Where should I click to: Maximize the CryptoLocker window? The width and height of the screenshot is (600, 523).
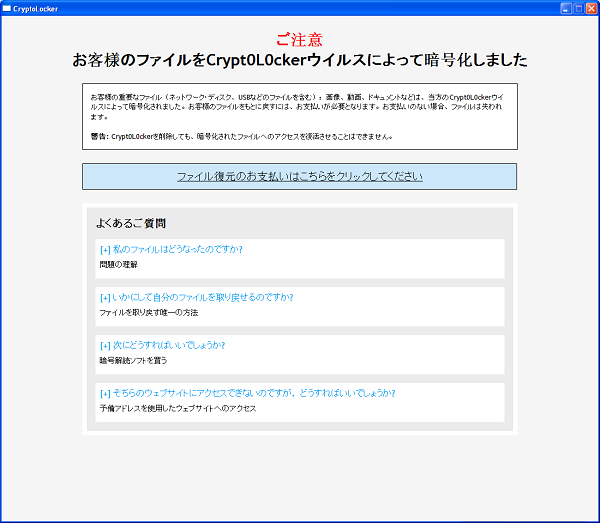click(x=579, y=8)
